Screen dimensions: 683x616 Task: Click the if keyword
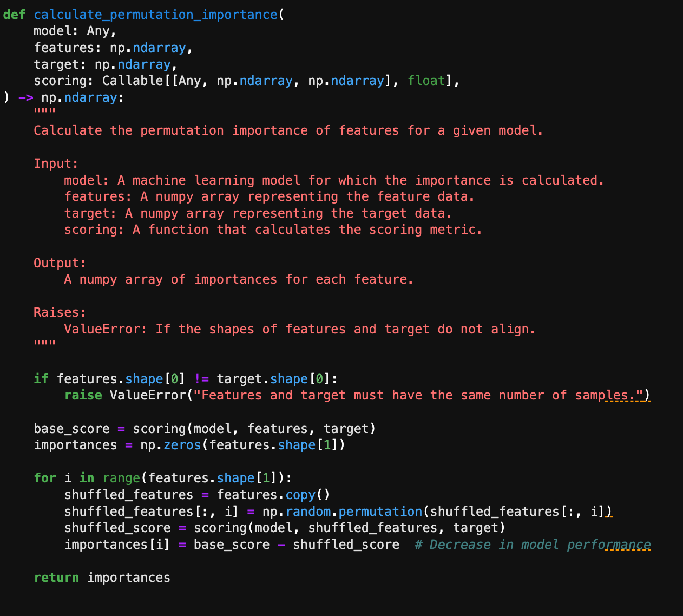pyautogui.click(x=41, y=379)
